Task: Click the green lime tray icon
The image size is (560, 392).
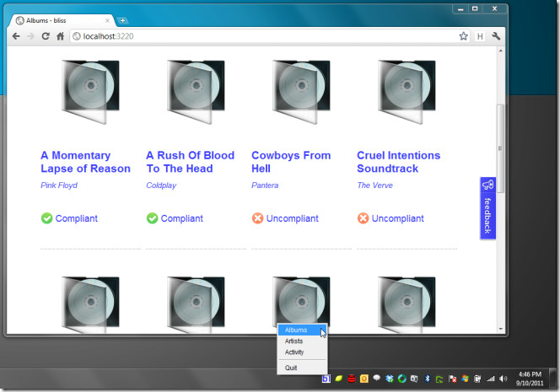Action: click(338, 379)
